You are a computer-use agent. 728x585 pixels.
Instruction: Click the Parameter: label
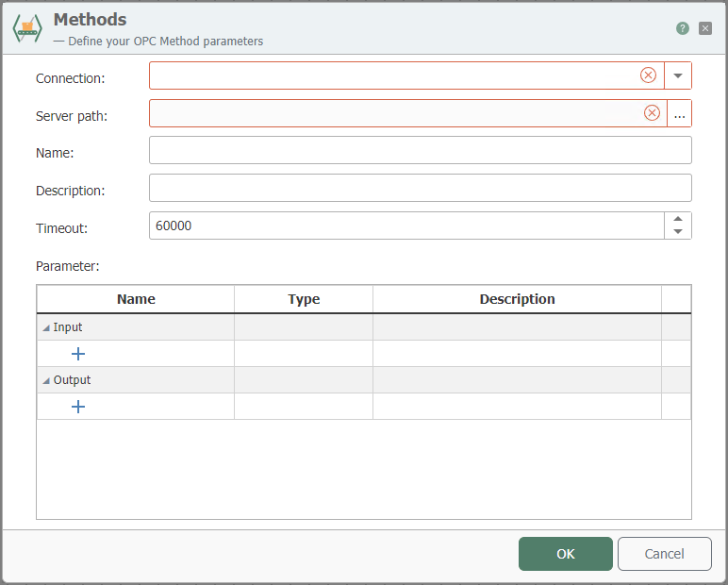click(68, 266)
